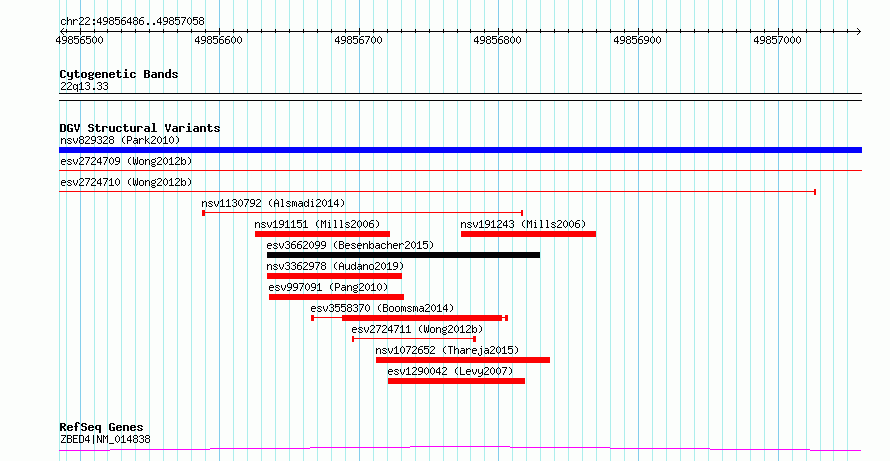Click the chr22:49856486..49857058 region label
The image size is (890, 461).
132,22
